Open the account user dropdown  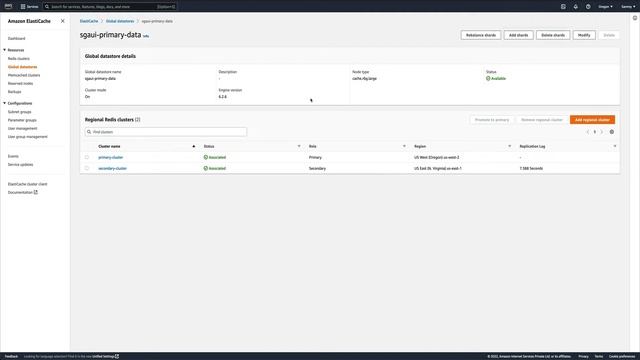(628, 7)
